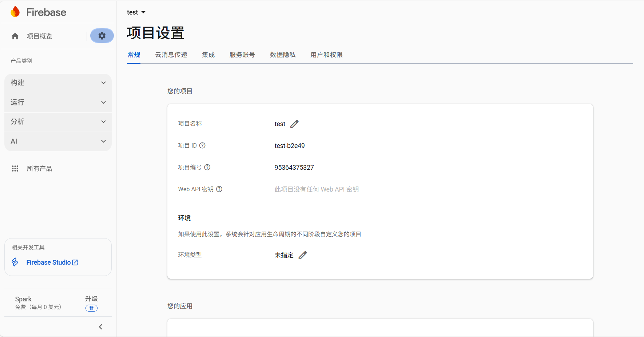
Task: Expand the 运行 category
Action: tap(103, 102)
